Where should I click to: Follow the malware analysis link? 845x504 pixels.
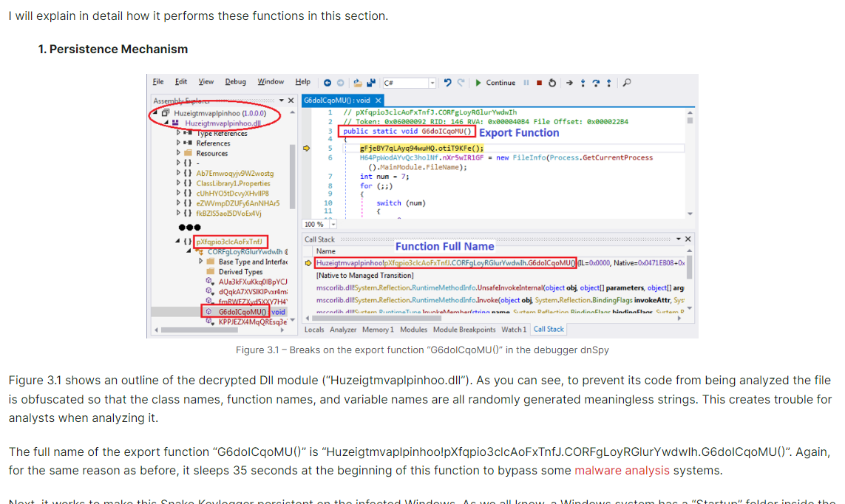tap(621, 470)
